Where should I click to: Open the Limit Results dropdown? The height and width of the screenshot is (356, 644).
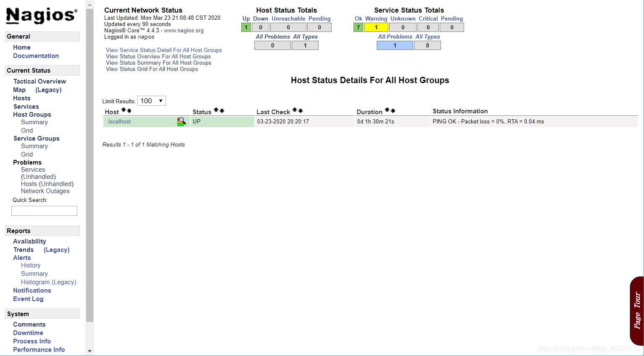152,101
